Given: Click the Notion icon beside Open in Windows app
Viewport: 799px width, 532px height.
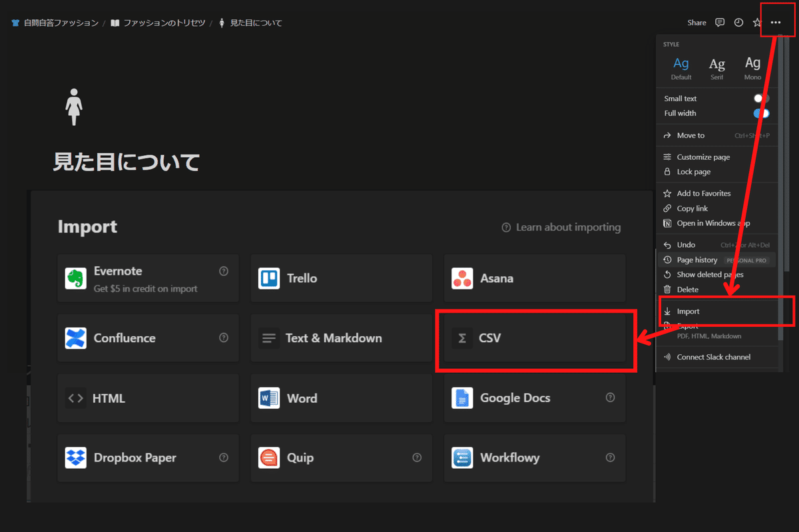Looking at the screenshot, I should coord(667,223).
